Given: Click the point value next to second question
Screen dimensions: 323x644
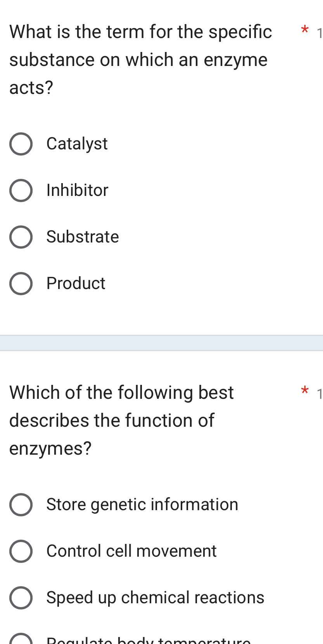Looking at the screenshot, I should pos(319,395).
